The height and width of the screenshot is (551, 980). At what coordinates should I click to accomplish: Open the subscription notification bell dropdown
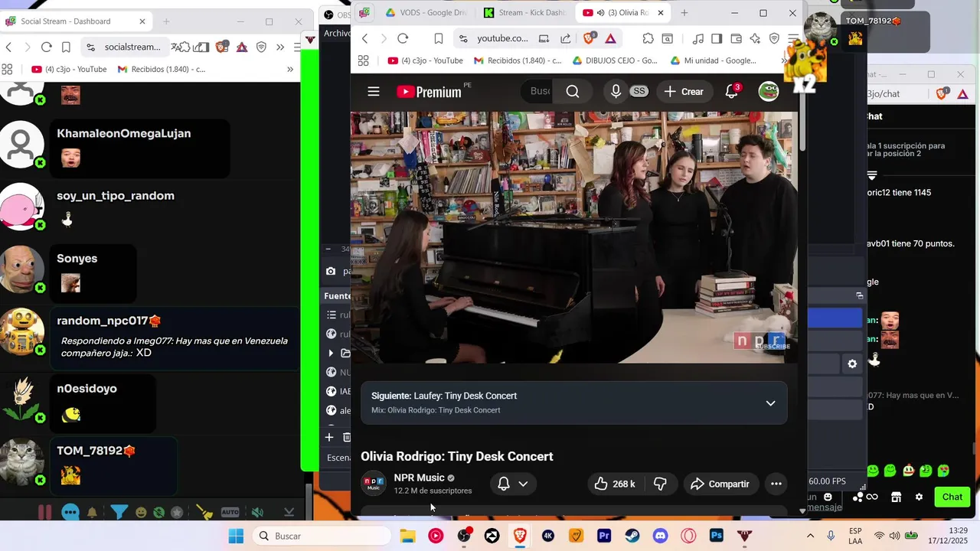point(513,484)
